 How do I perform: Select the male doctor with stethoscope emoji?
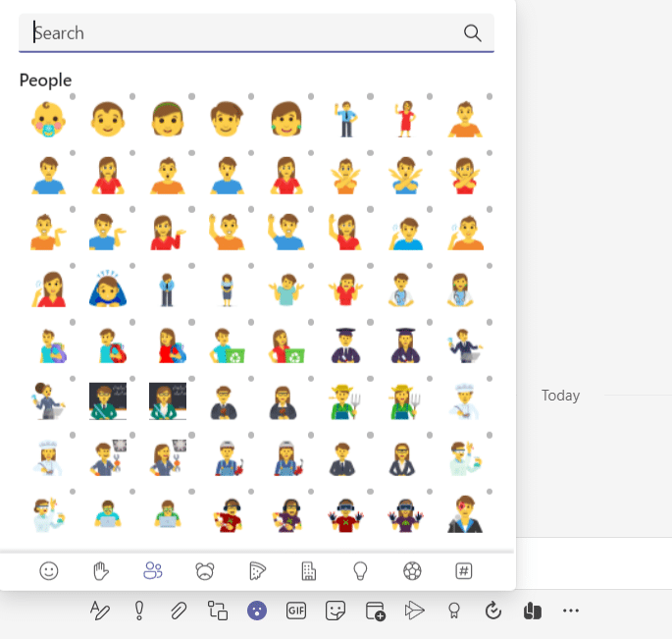coord(400,289)
